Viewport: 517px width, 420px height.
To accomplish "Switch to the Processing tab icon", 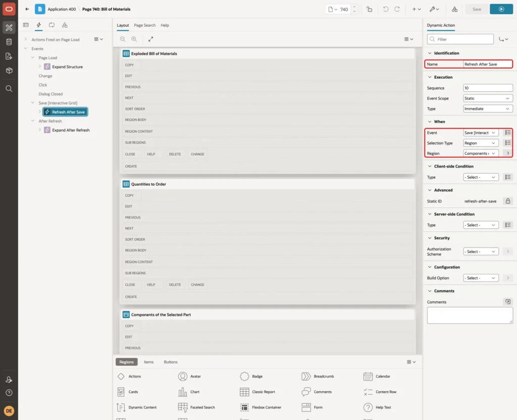I will (51, 25).
